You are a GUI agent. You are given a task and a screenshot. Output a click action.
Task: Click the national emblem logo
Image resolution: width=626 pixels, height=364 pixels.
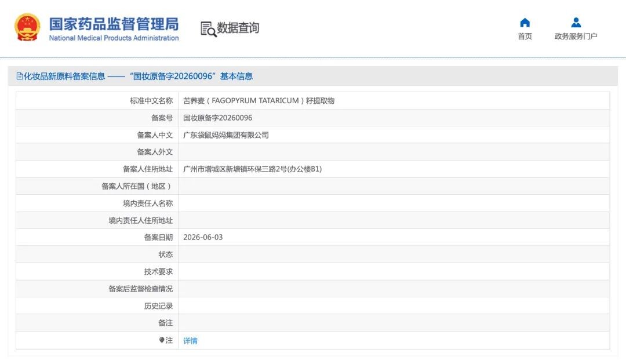pos(28,27)
